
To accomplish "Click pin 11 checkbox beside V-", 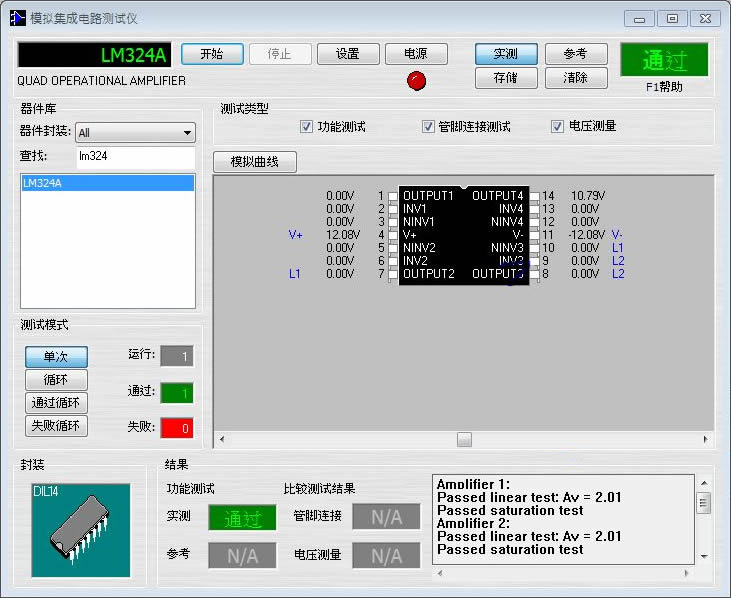I will pyautogui.click(x=534, y=235).
